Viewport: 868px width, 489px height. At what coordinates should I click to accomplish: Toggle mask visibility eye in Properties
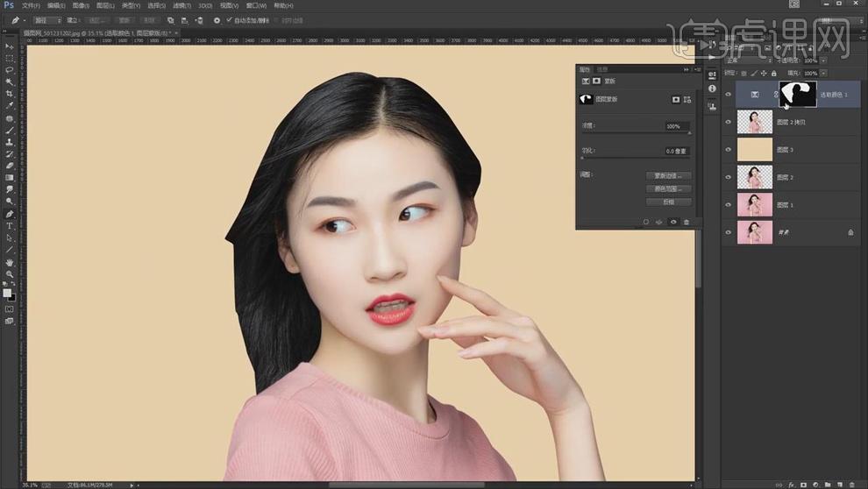(x=673, y=222)
